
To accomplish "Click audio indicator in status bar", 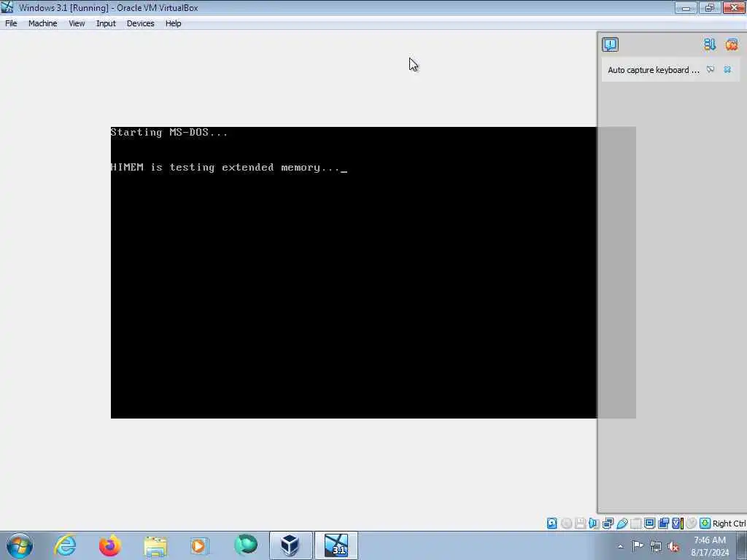I will coord(594,524).
